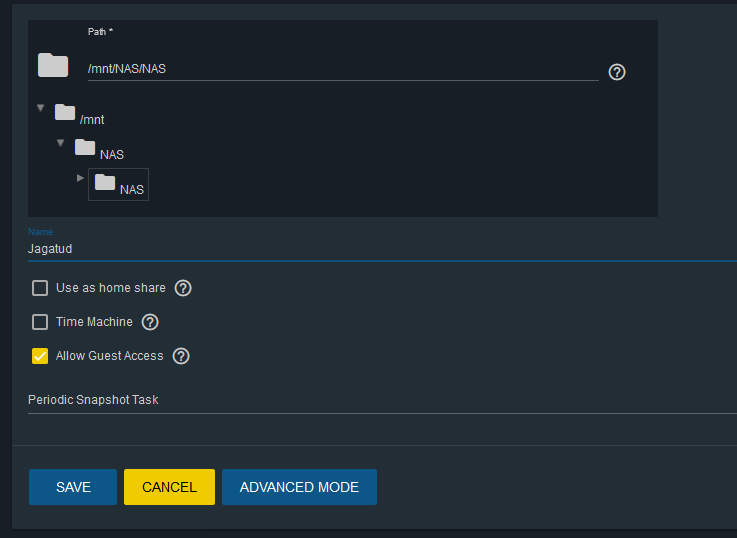737x538 pixels.
Task: Show help for Use as home share
Action: point(183,288)
